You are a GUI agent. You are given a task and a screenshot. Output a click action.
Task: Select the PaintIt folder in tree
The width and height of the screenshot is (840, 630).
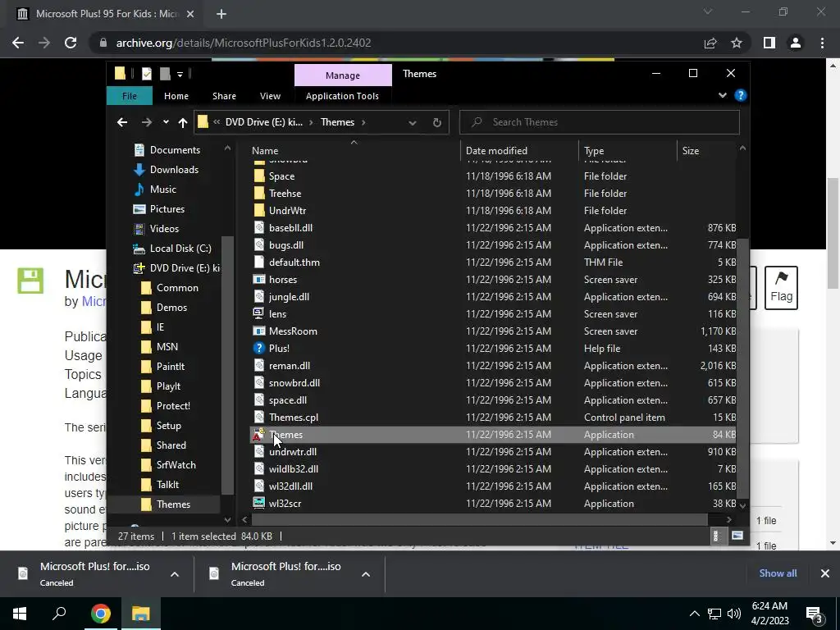click(x=171, y=367)
